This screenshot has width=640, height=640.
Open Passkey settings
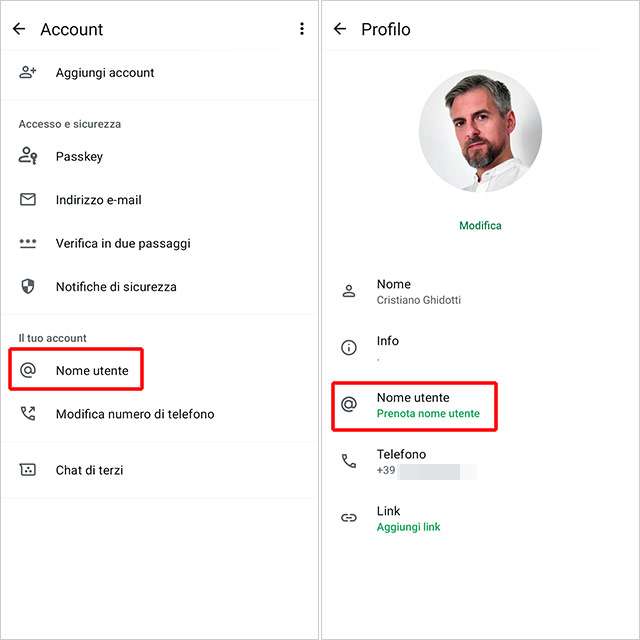point(159,156)
